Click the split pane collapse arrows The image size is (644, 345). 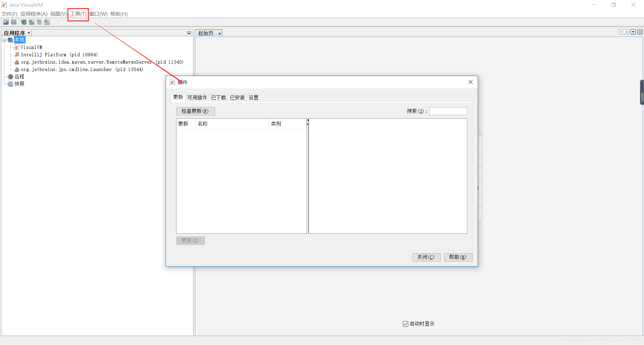308,122
